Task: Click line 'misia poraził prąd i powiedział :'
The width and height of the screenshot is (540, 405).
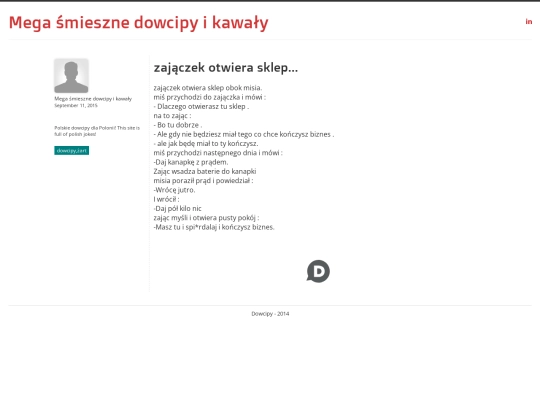Action: 203,181
